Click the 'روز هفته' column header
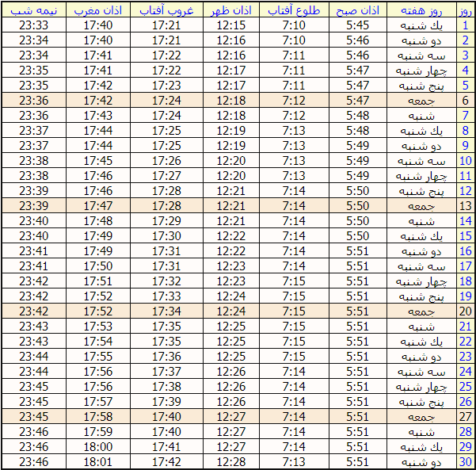 [421, 11]
